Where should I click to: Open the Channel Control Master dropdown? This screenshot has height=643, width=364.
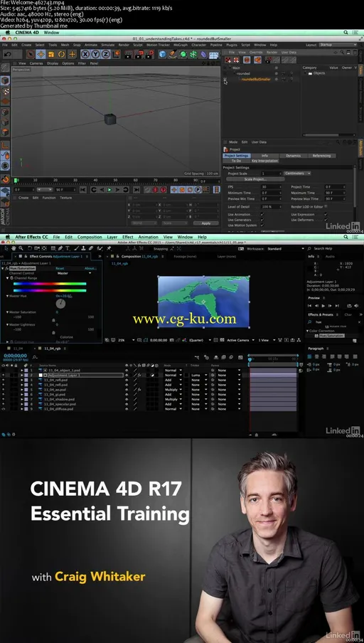[74, 273]
